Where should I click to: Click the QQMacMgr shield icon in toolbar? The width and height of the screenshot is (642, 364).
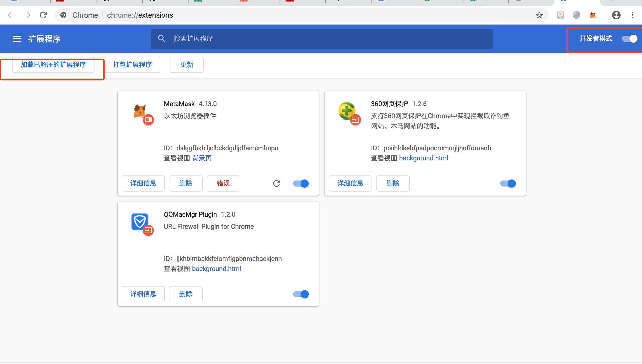(x=560, y=15)
